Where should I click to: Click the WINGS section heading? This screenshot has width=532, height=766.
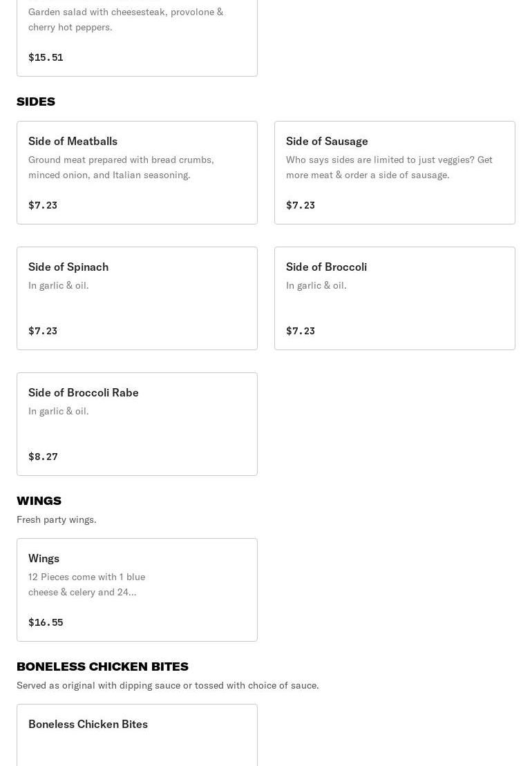[39, 501]
